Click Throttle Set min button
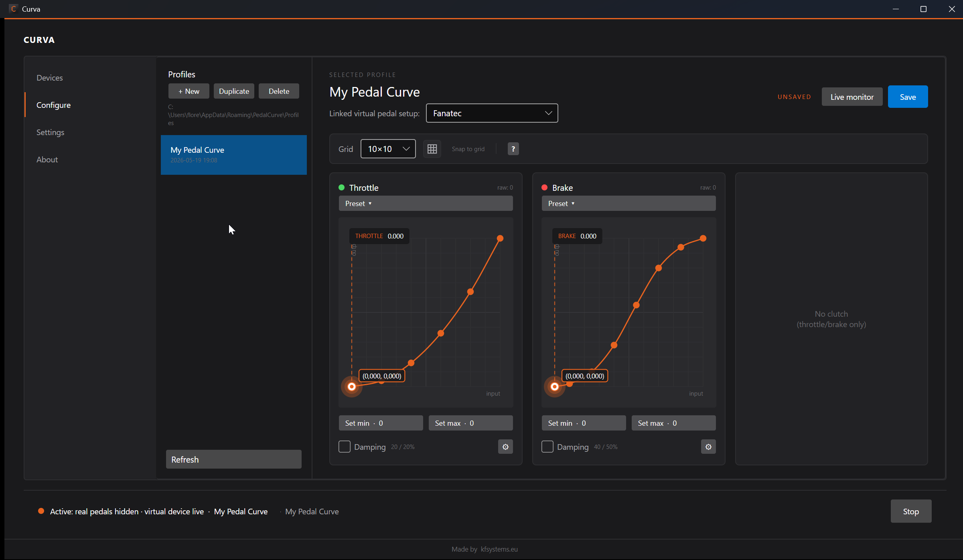The image size is (963, 560). 381,423
